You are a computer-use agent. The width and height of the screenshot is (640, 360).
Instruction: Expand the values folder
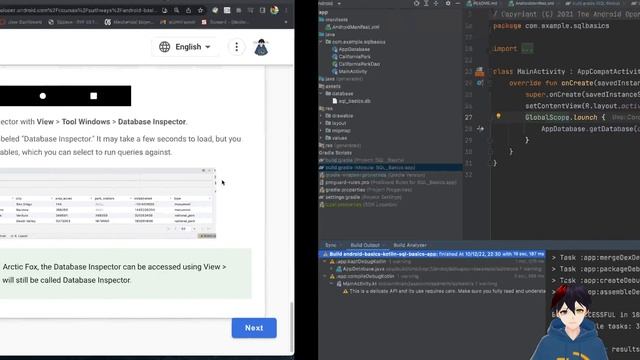[x=321, y=138]
